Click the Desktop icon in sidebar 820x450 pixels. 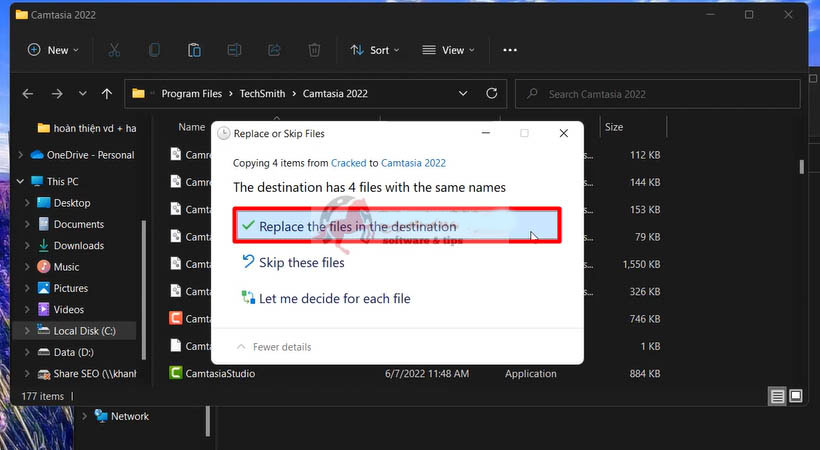point(43,203)
